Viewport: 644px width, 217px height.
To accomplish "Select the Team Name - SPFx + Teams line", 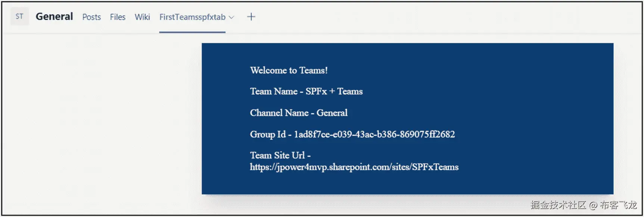I will pos(306,91).
